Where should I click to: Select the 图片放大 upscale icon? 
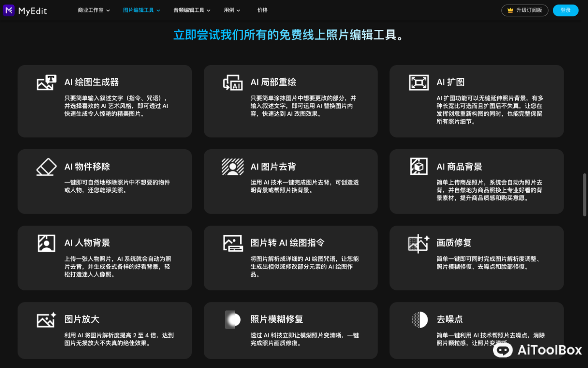coord(46,320)
